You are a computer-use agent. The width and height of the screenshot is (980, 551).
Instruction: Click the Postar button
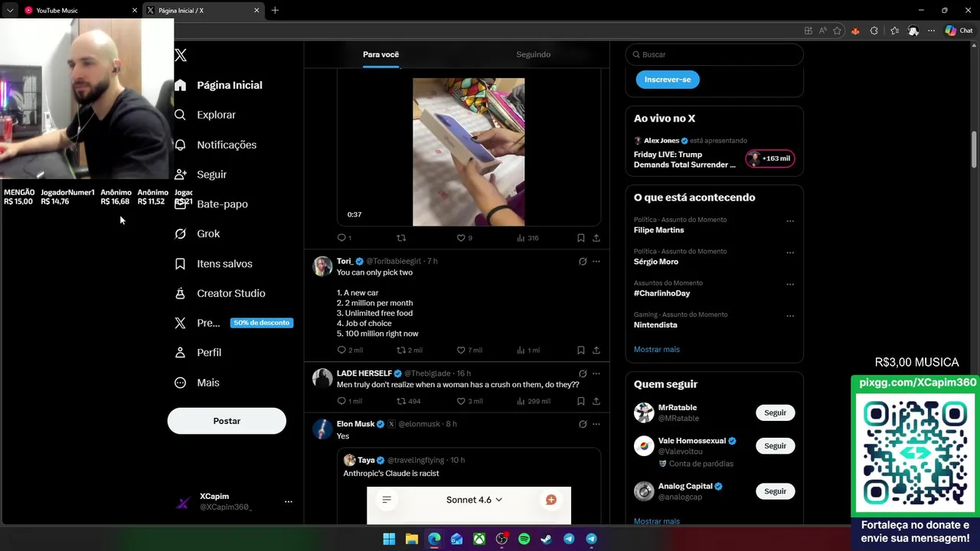point(227,421)
